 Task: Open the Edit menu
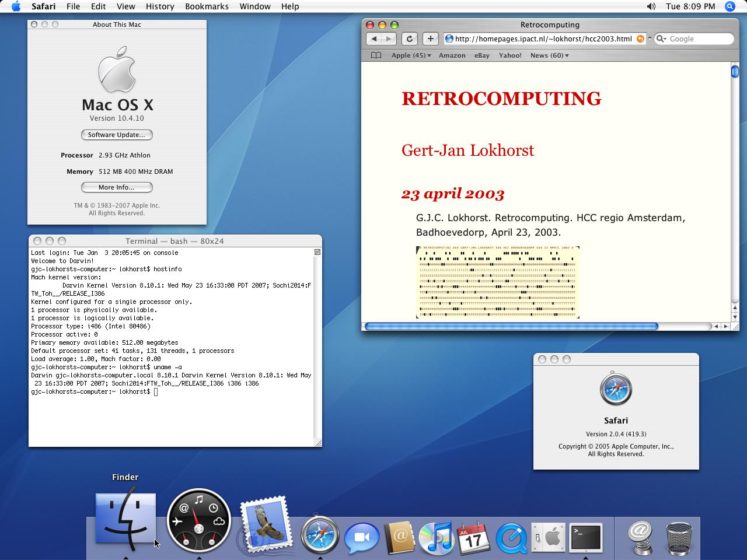(x=99, y=6)
